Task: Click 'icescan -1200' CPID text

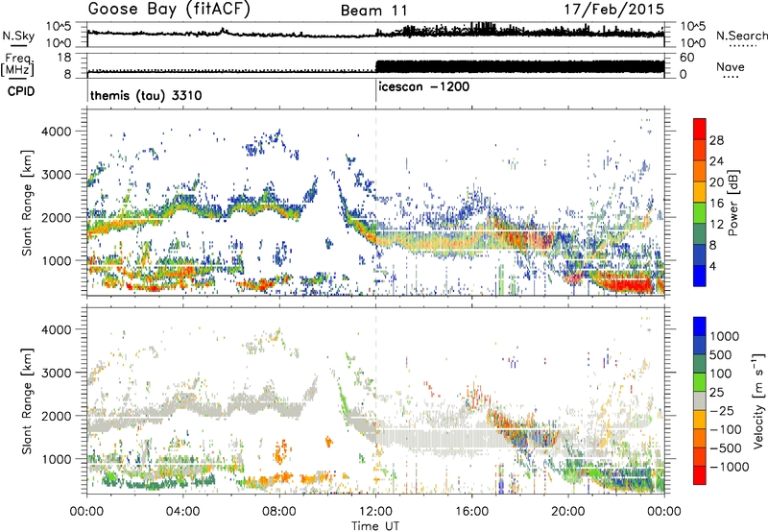Action: (423, 86)
